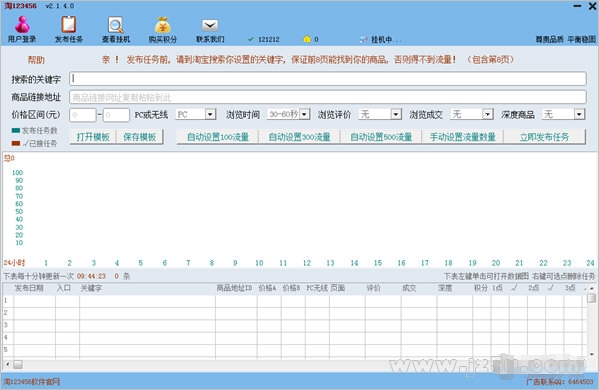599x390 pixels.
Task: Click the 保存模板 button
Action: (x=139, y=137)
